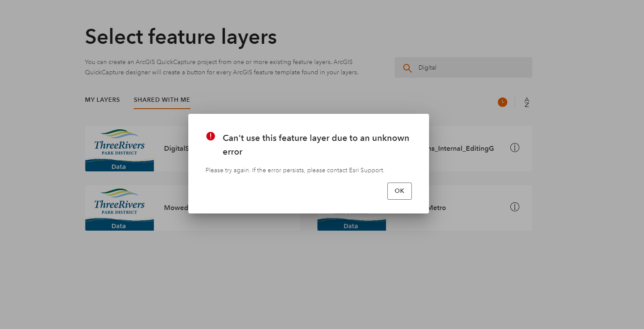Click the red error icon in dialog
The height and width of the screenshot is (329, 644).
(211, 136)
